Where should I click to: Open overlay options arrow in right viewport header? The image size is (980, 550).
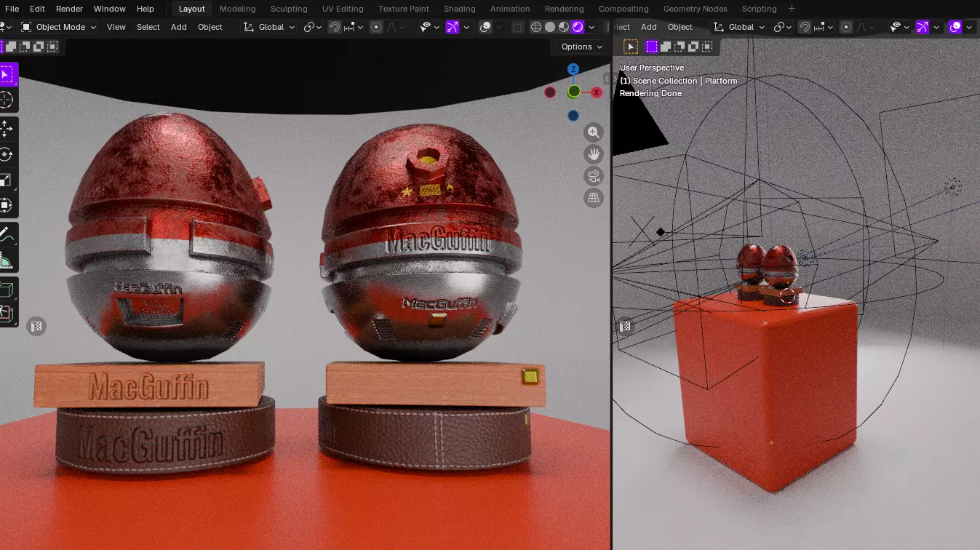tap(969, 27)
